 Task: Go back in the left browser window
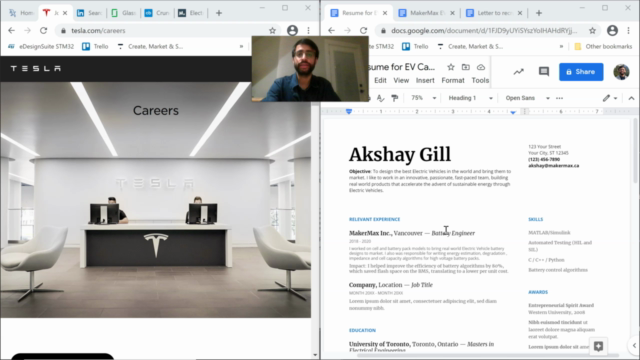(11, 31)
